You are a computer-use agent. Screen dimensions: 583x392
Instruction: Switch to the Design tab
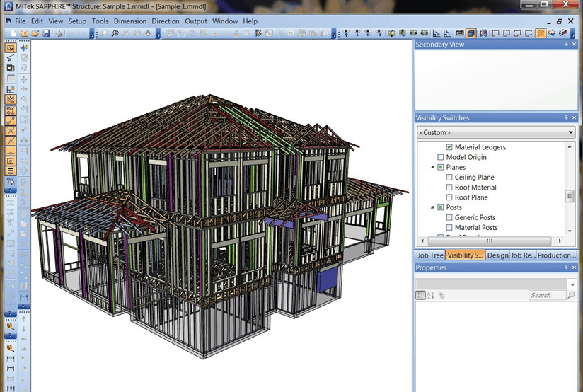click(x=497, y=255)
